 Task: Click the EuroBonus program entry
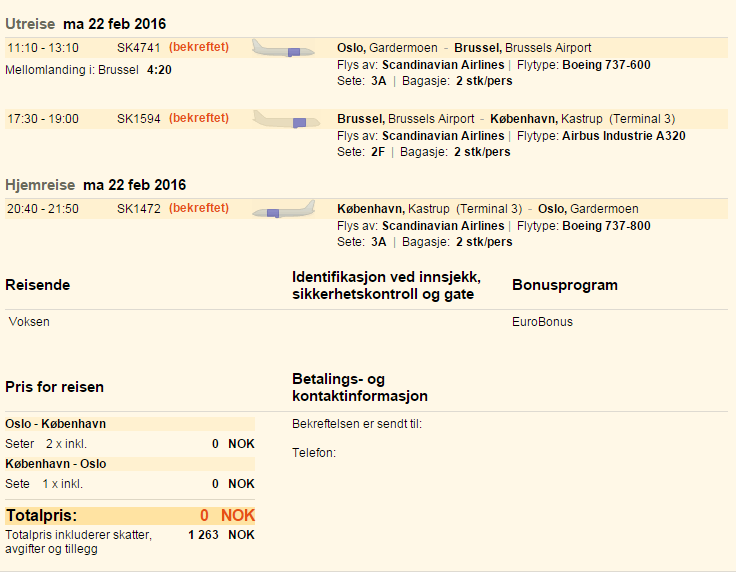(542, 322)
